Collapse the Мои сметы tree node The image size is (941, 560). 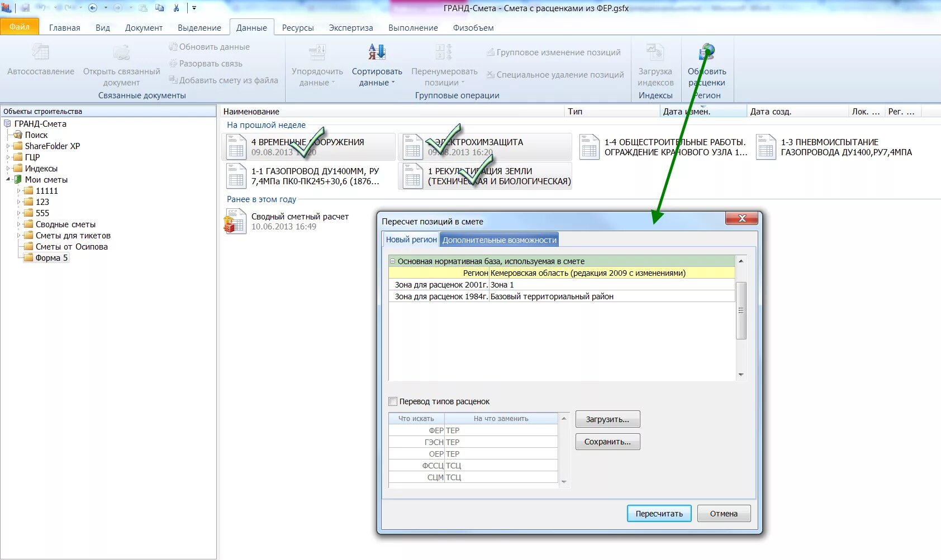pyautogui.click(x=8, y=180)
